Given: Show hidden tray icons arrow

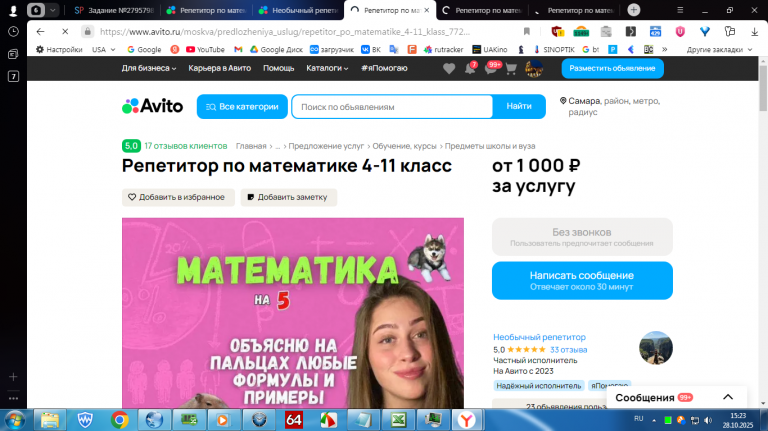Looking at the screenshot, I should click(x=654, y=420).
